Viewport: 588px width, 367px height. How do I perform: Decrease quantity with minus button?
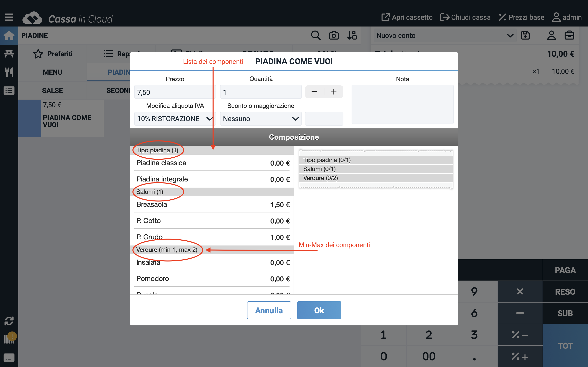click(x=314, y=92)
